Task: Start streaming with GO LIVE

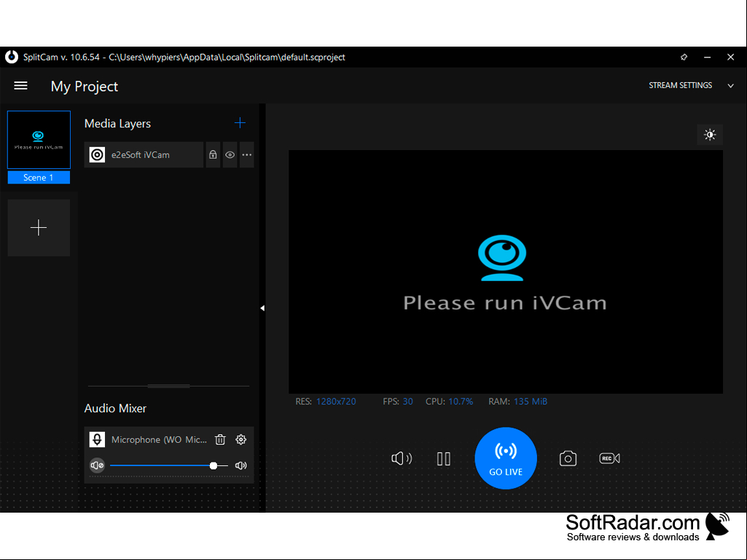Action: pyautogui.click(x=506, y=458)
